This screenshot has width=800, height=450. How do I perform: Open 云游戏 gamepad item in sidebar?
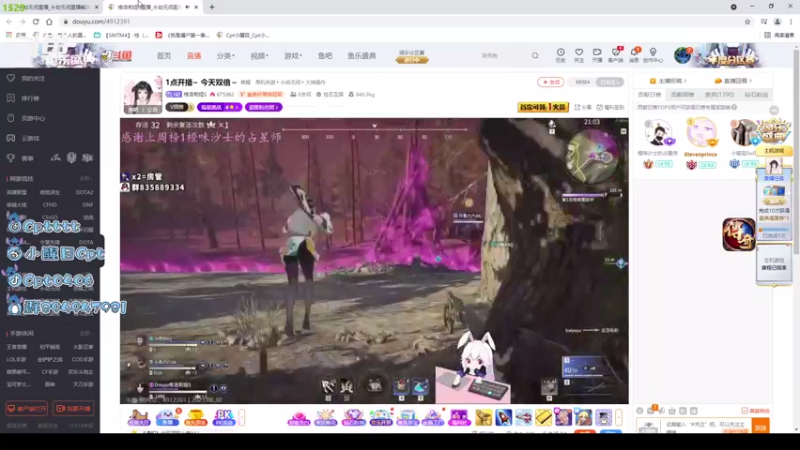pos(23,138)
